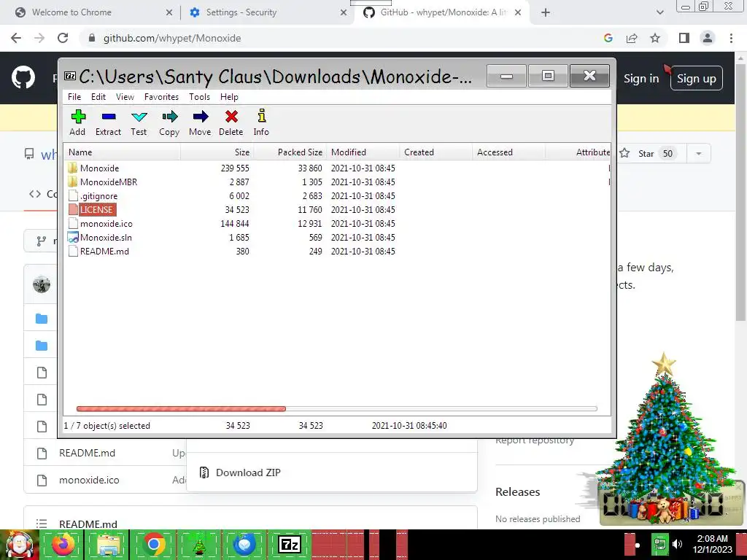
Task: Click the 7-Zip taskbar button
Action: click(290, 545)
